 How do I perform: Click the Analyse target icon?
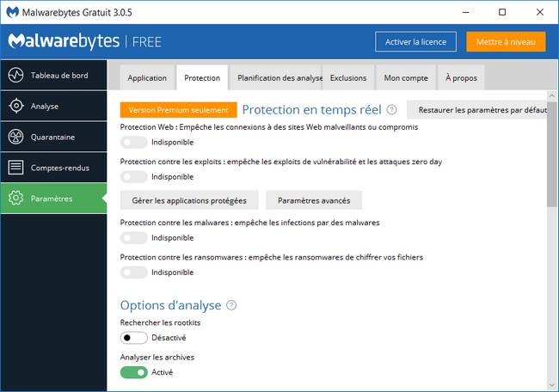tap(15, 106)
